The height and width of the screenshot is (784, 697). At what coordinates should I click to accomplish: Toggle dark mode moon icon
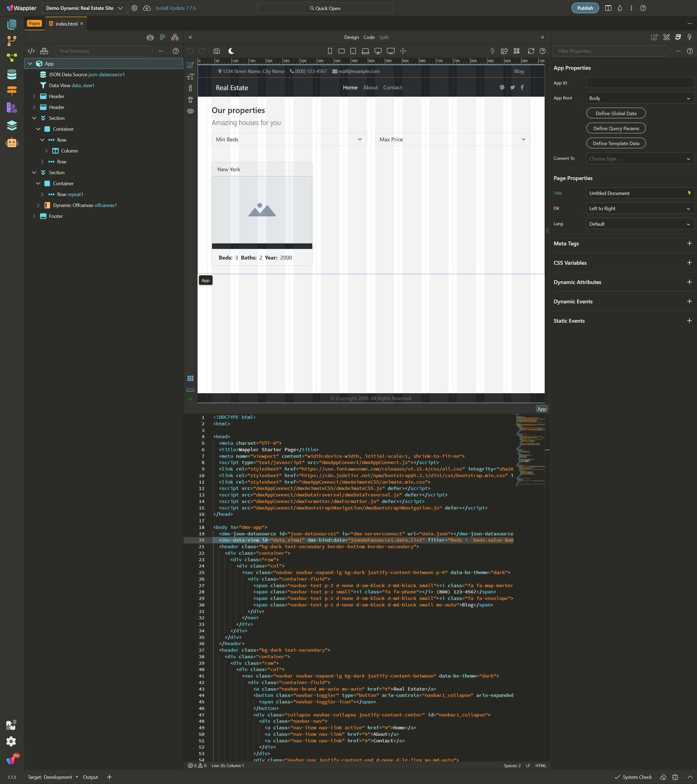click(x=231, y=51)
